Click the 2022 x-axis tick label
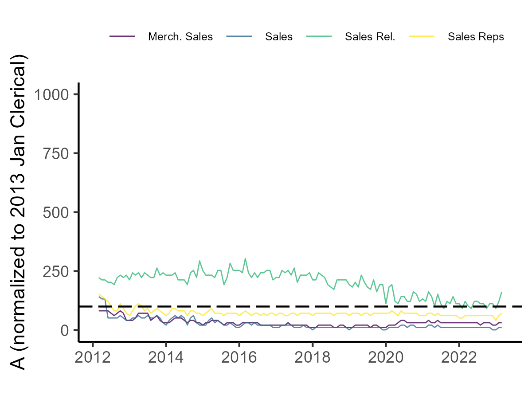 (459, 357)
